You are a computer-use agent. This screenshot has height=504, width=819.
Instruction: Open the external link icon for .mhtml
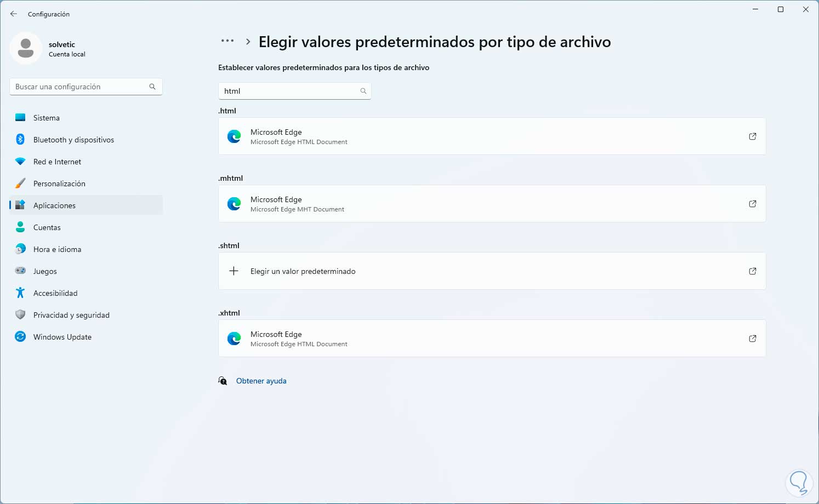[753, 204]
